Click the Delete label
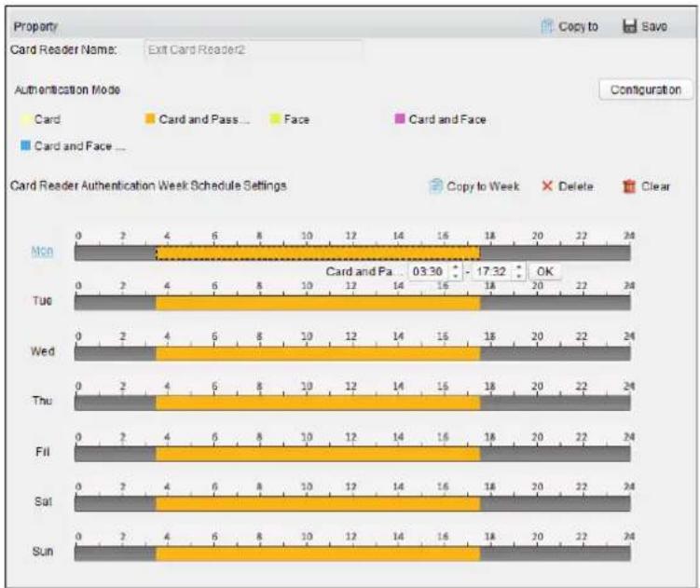The width and height of the screenshot is (700, 588). [x=576, y=186]
